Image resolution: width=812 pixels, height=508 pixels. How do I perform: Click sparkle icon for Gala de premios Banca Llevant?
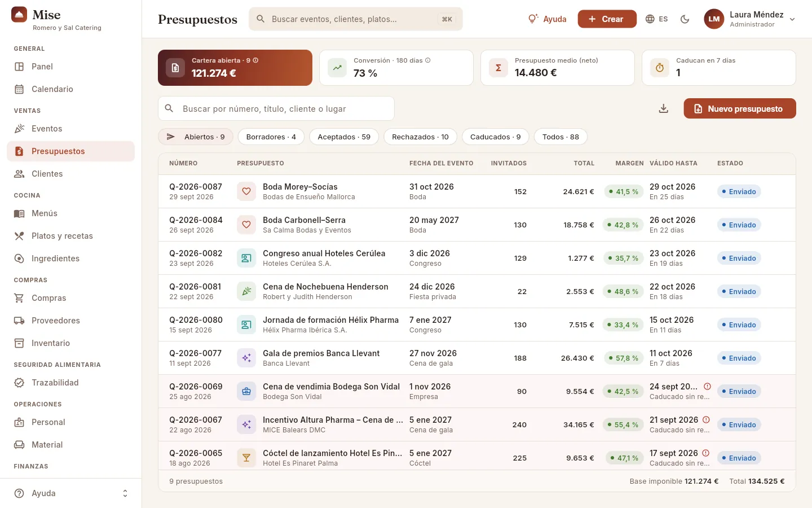246,358
